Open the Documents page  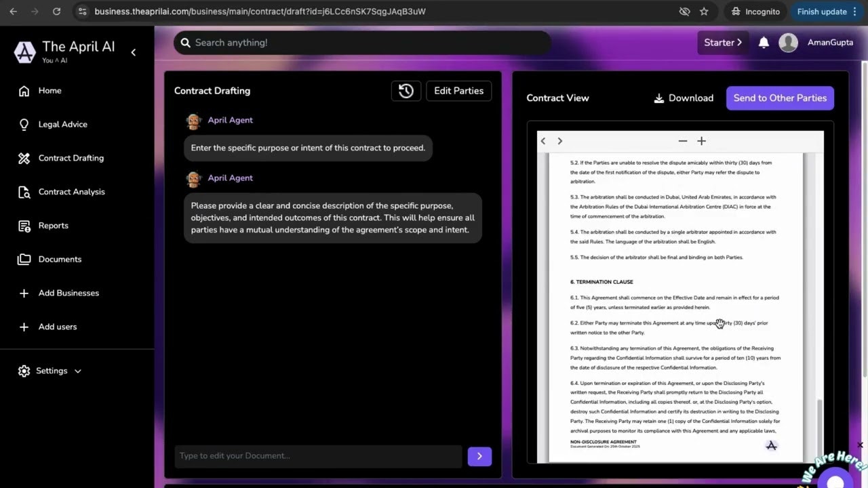60,260
